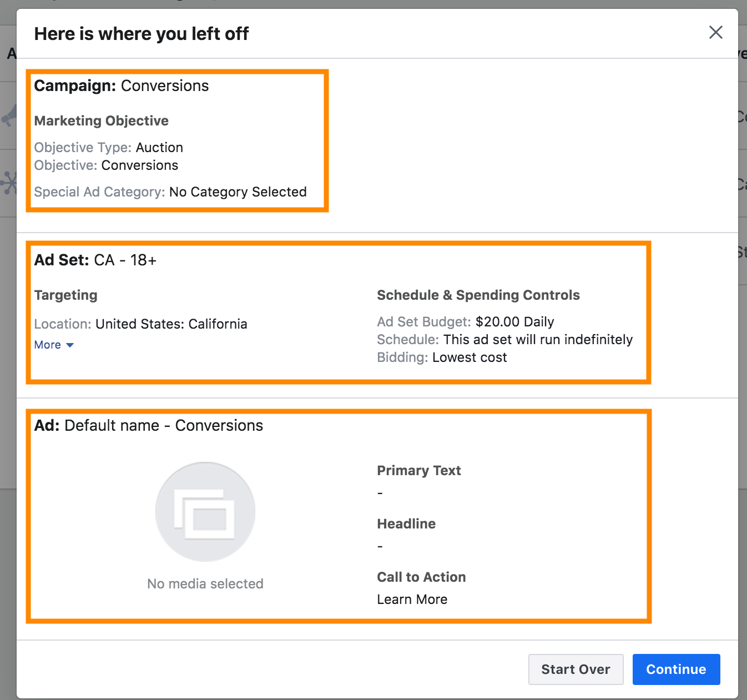Click the 'Ad: Default name - Conversions' heading
Image resolution: width=747 pixels, height=700 pixels.
(149, 426)
